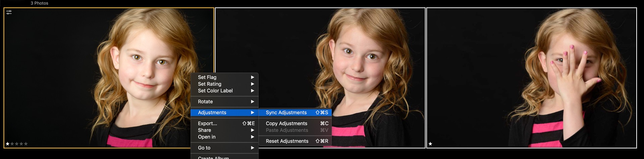Expand the Set Flag submenu arrow
This screenshot has height=159, width=644.
pos(252,77)
